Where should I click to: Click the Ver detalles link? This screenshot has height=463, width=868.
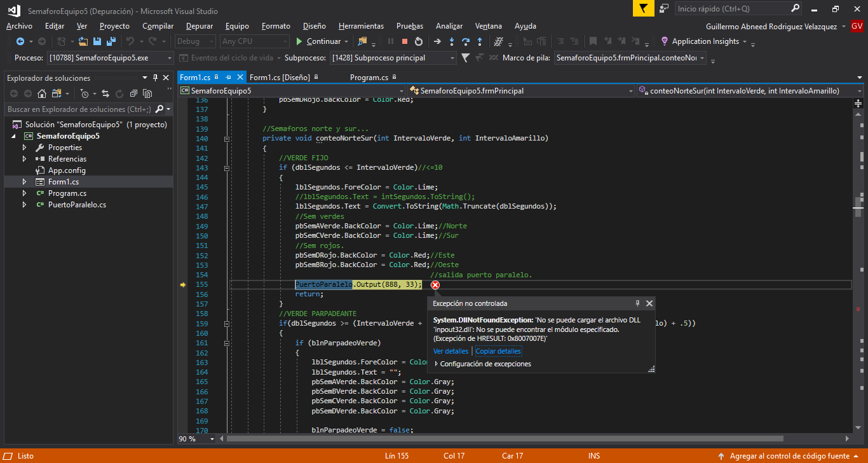(451, 350)
